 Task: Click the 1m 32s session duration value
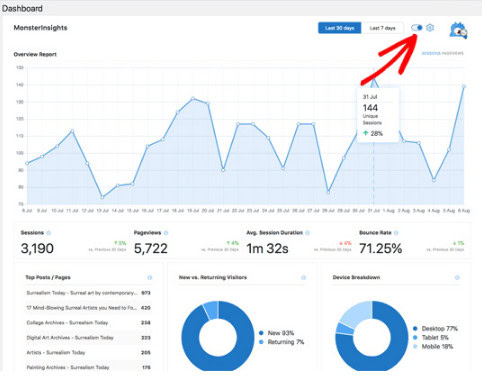coord(267,249)
